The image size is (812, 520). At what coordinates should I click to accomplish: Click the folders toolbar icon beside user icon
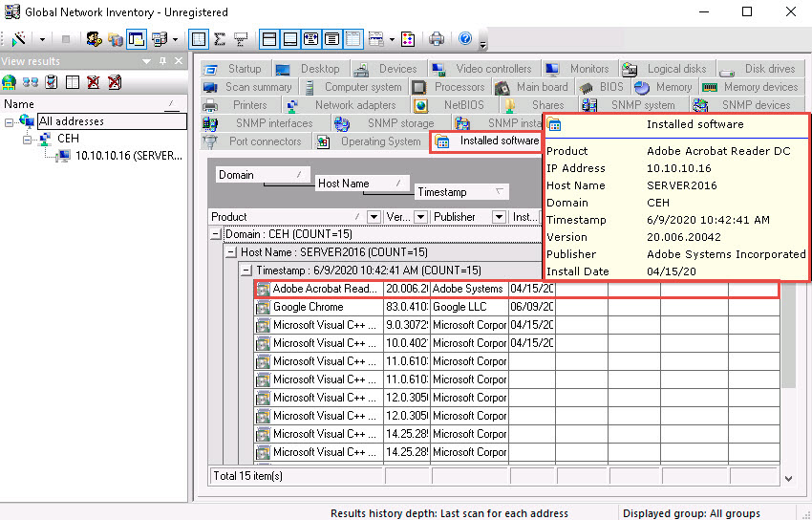tap(115, 39)
